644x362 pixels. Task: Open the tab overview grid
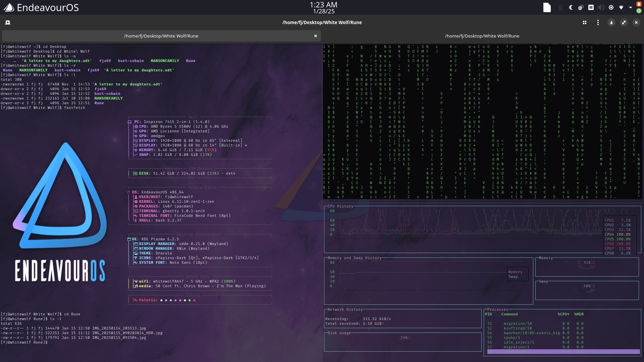(585, 22)
